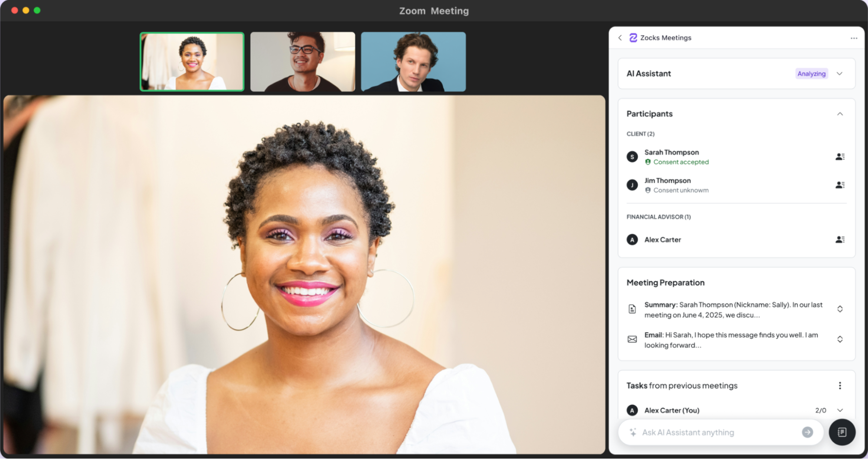Click the Meeting Preparation heading

pyautogui.click(x=665, y=283)
